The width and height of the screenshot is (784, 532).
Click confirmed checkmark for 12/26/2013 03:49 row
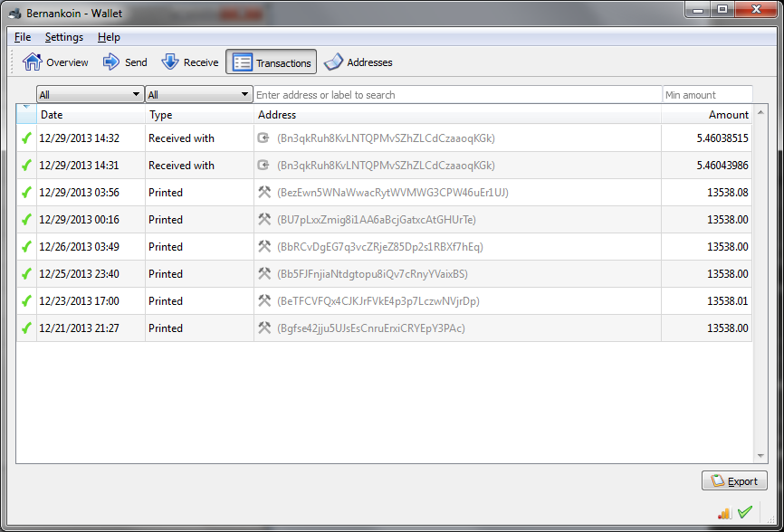26,246
